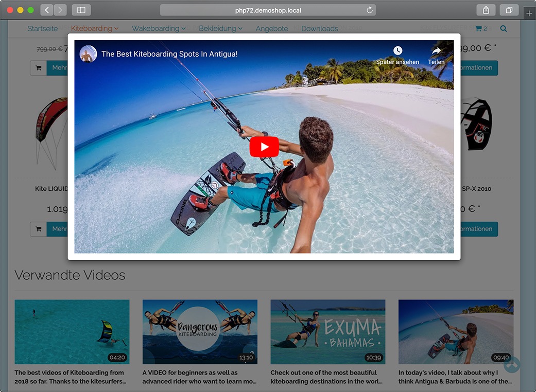
Task: Minimize window with yellow button
Action: (x=20, y=10)
